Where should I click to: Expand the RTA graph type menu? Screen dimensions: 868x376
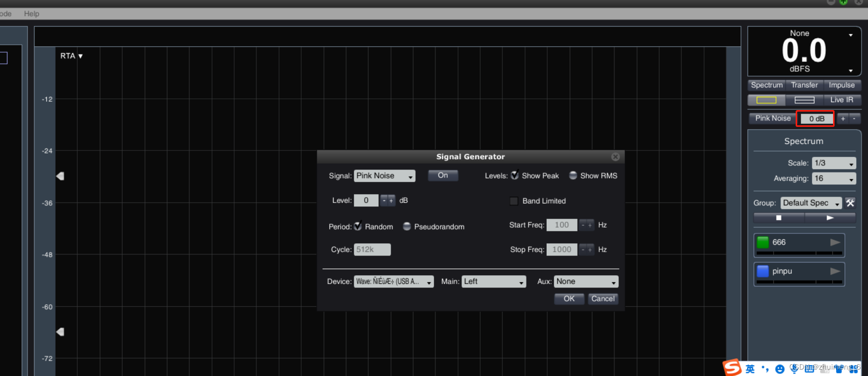[71, 56]
